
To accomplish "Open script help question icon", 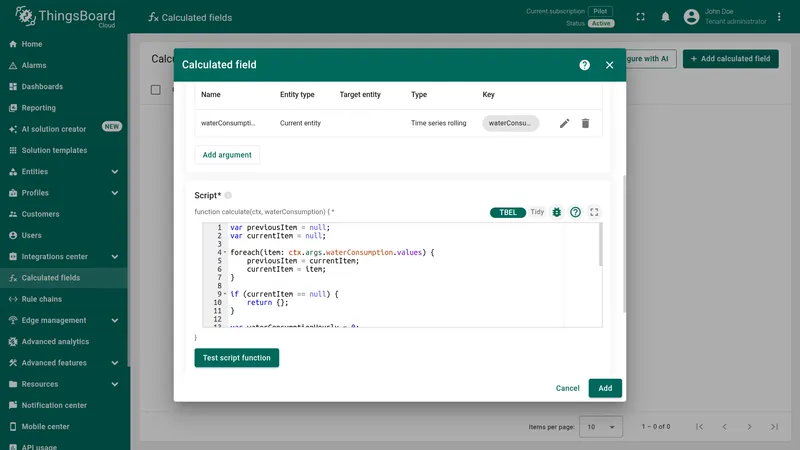I will [x=576, y=212].
